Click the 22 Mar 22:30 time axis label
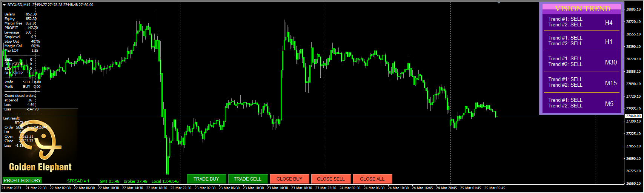Viewport: 644px width, 193px height. tap(181, 188)
